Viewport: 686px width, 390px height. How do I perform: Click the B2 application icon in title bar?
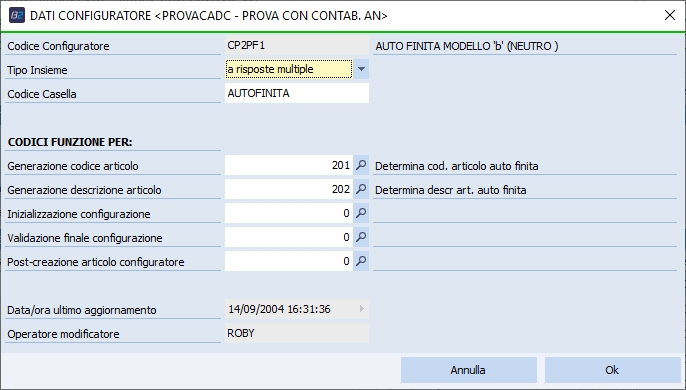(17, 15)
